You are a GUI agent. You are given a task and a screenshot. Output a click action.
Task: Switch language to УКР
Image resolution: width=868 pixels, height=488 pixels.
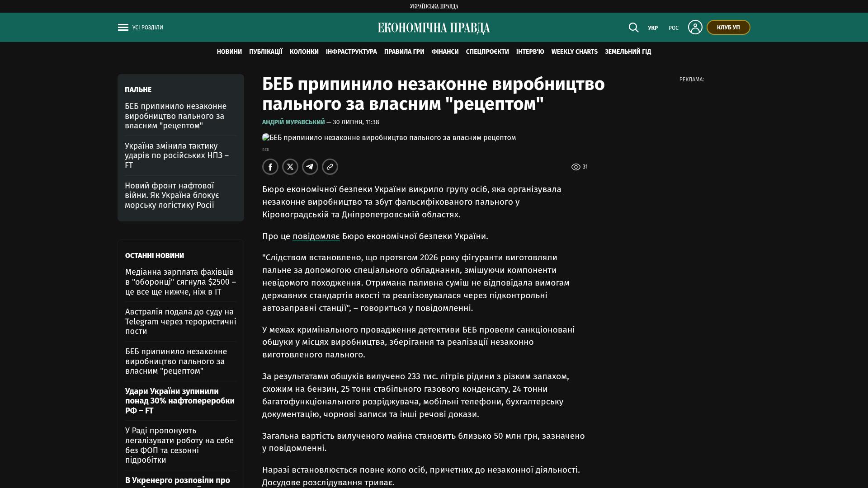pyautogui.click(x=653, y=28)
